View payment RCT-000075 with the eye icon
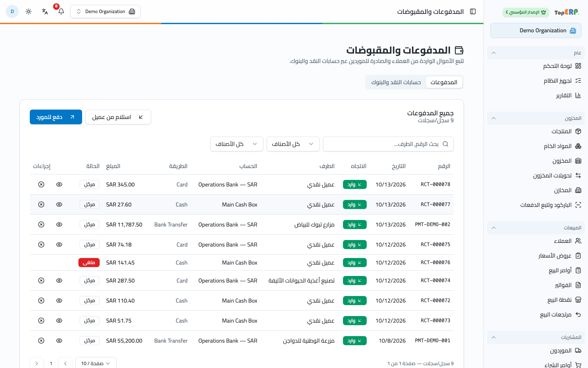Image resolution: width=588 pixels, height=368 pixels. point(59,245)
